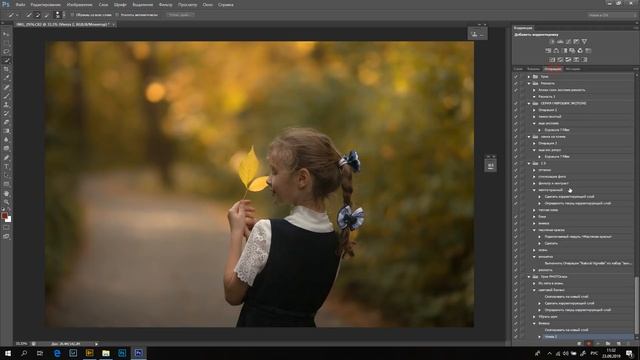The height and width of the screenshot is (360, 640).
Task: Select the Eyedropper tool
Action: pos(6,78)
